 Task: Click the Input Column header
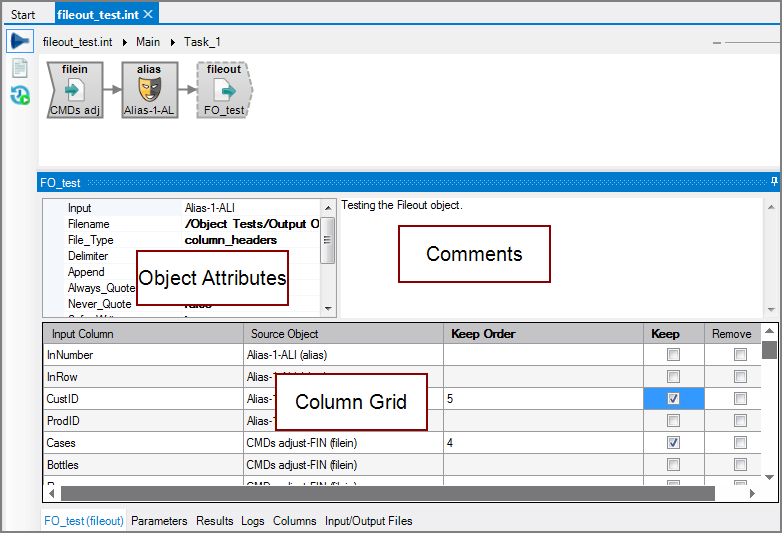[83, 334]
